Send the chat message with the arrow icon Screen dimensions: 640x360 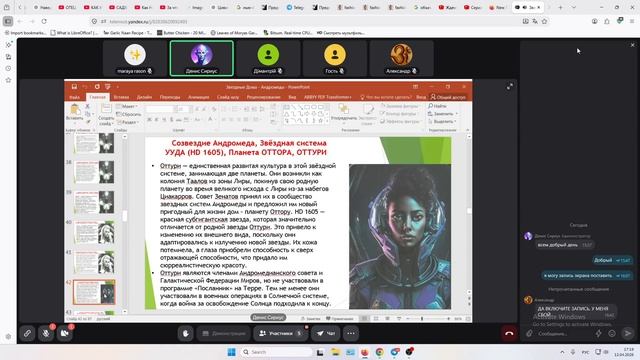tap(628, 333)
